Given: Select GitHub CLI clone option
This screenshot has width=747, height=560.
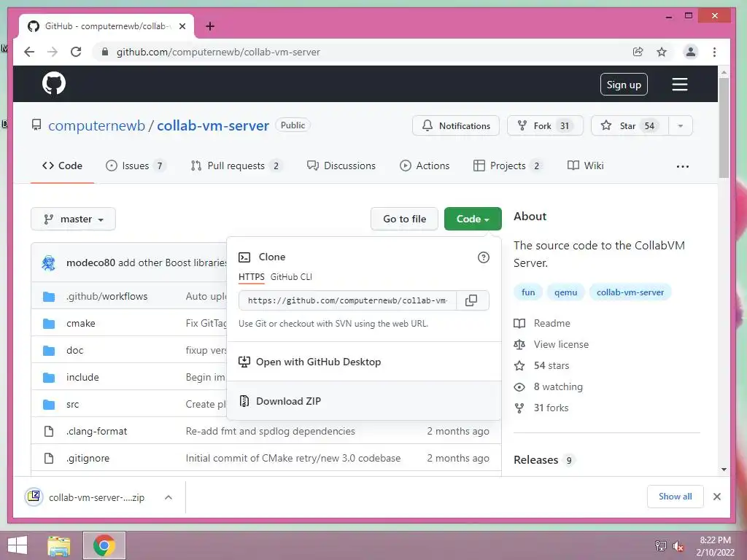Looking at the screenshot, I should pyautogui.click(x=291, y=276).
